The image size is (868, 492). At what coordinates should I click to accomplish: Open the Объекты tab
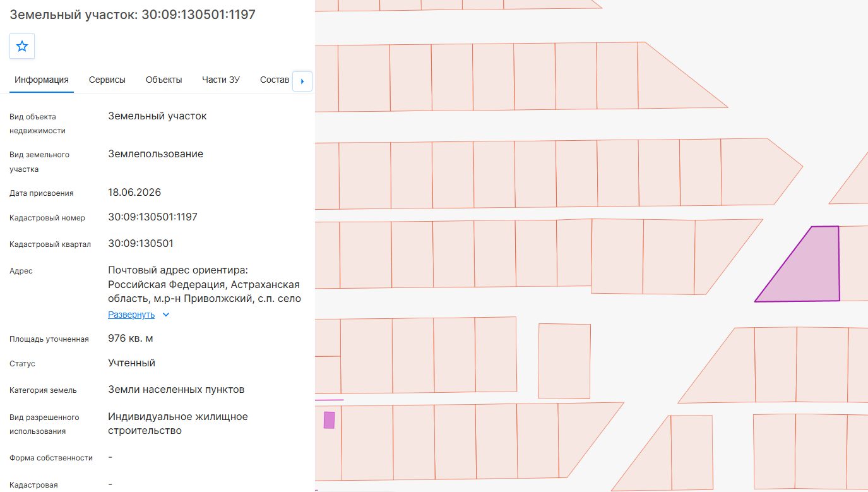(x=164, y=80)
